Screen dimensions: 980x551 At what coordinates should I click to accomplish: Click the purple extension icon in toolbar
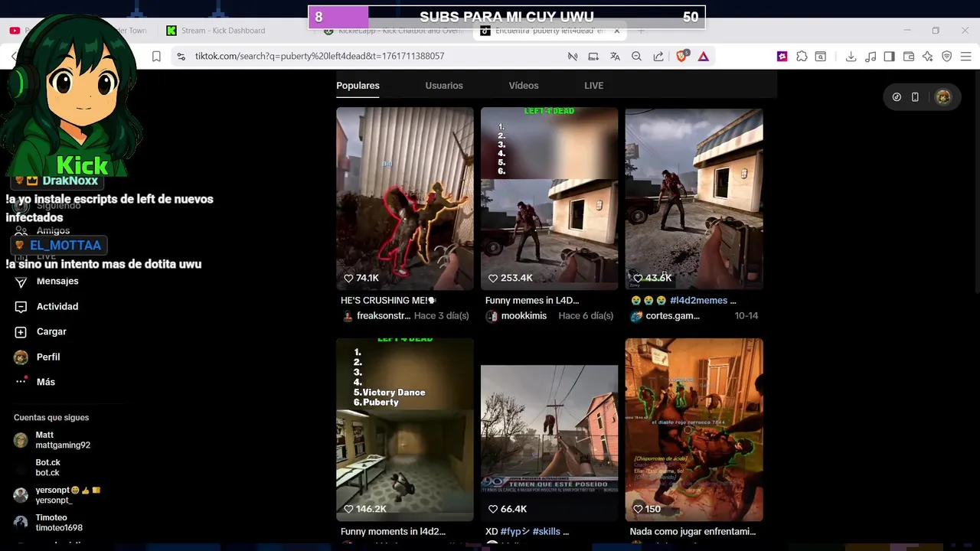[x=782, y=56]
